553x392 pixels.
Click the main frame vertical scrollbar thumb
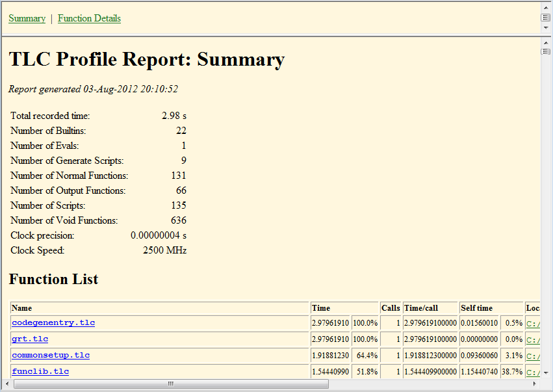[546, 51]
